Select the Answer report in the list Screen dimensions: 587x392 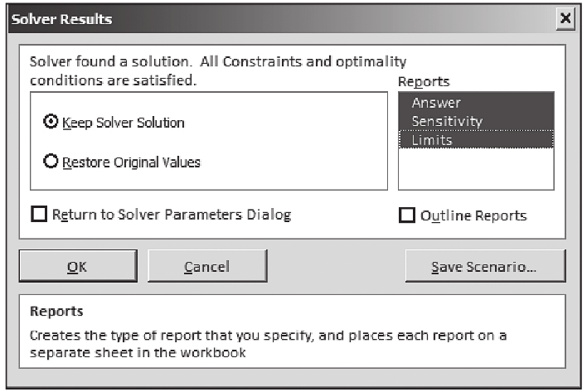(x=436, y=103)
